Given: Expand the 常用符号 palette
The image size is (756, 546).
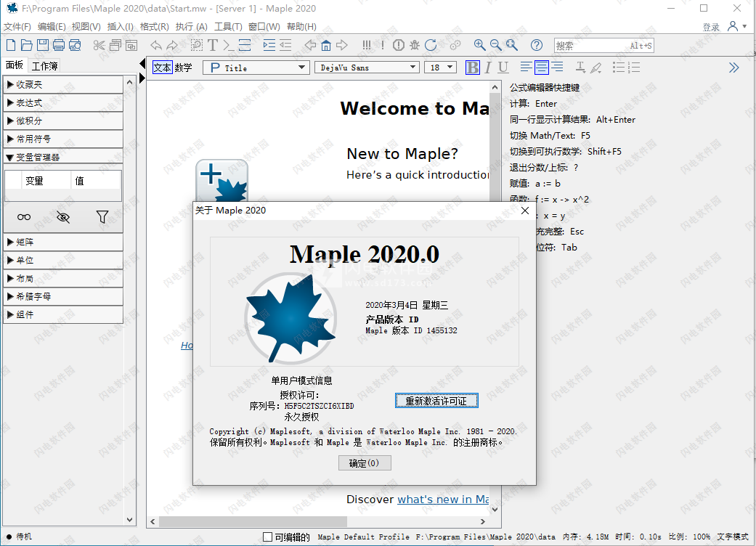Looking at the screenshot, I should [63, 139].
